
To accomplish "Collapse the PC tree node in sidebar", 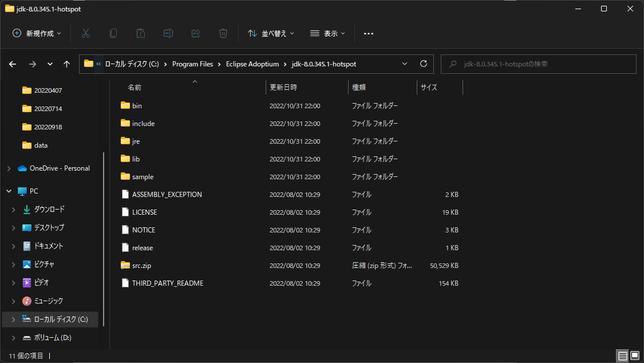I will point(8,190).
